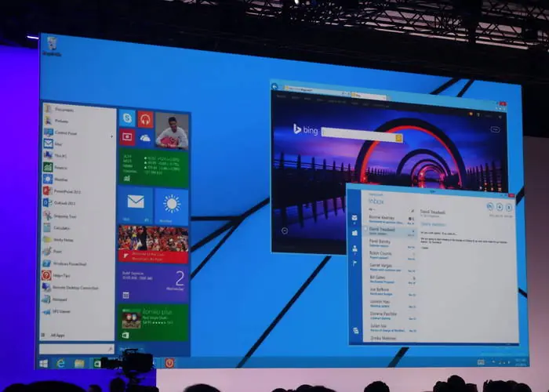This screenshot has width=549, height=392.
Task: Open the Weather sun tile
Action: tap(172, 207)
